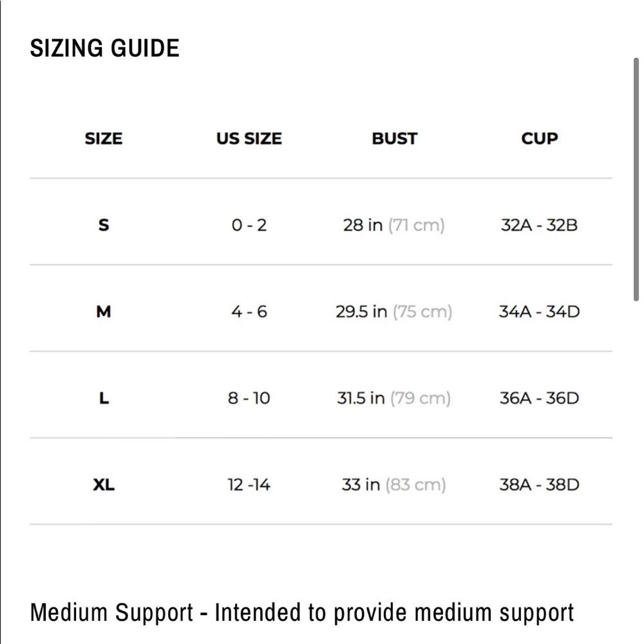This screenshot has width=644, height=644.
Task: Select the S size row label
Action: click(x=104, y=225)
